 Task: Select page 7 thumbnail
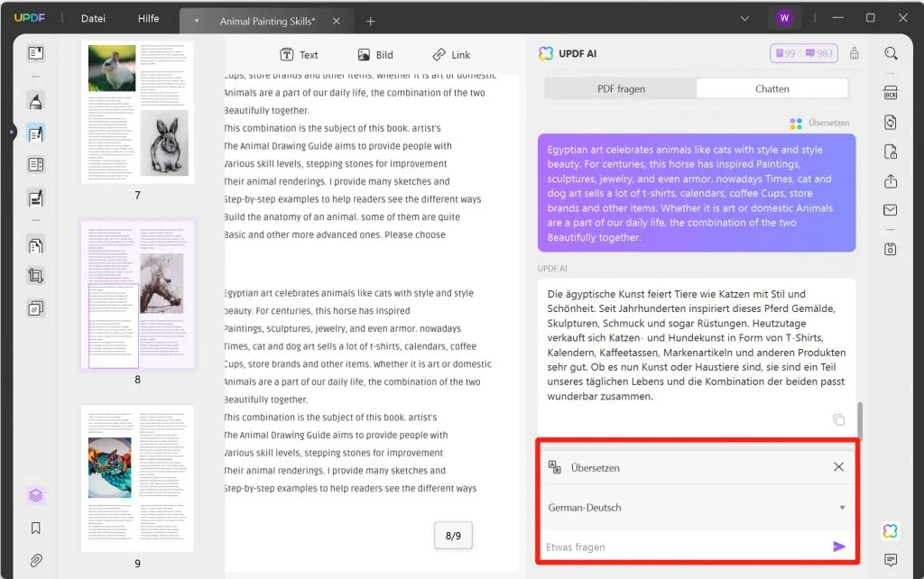click(x=137, y=112)
